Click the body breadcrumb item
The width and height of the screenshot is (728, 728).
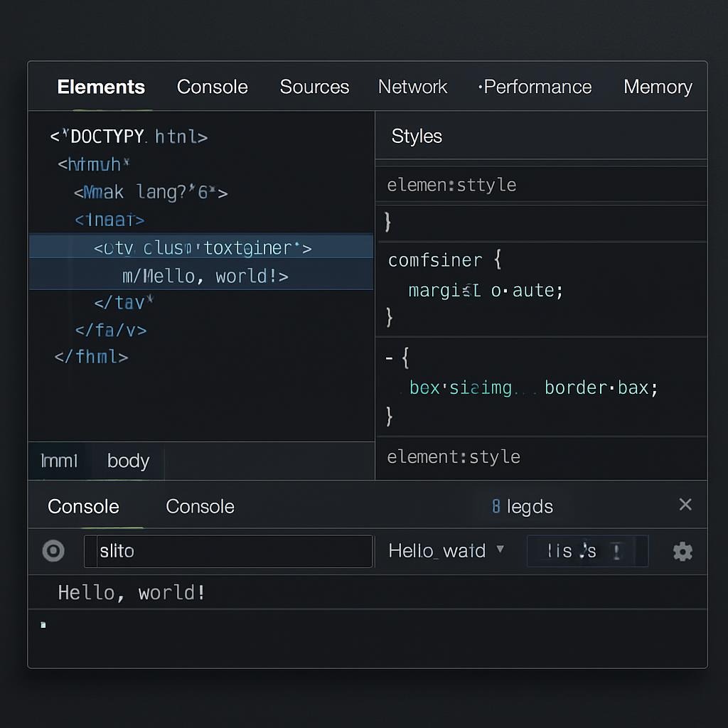[x=128, y=461]
